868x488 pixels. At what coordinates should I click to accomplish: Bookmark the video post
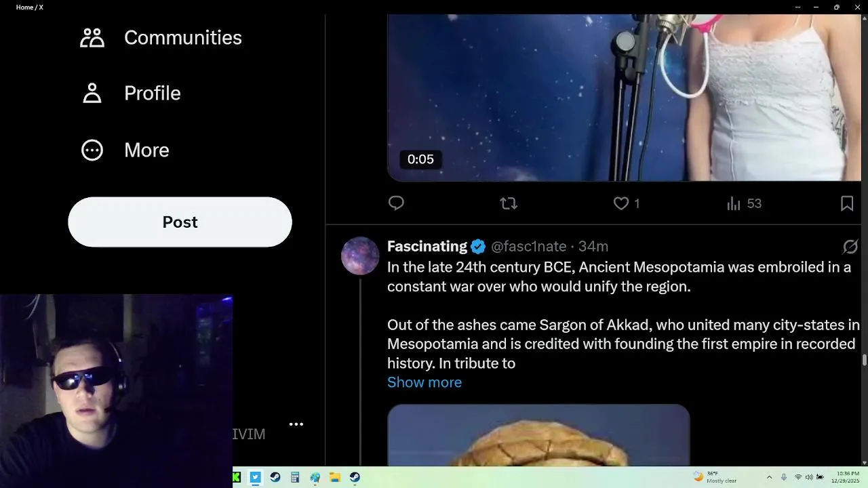(847, 203)
